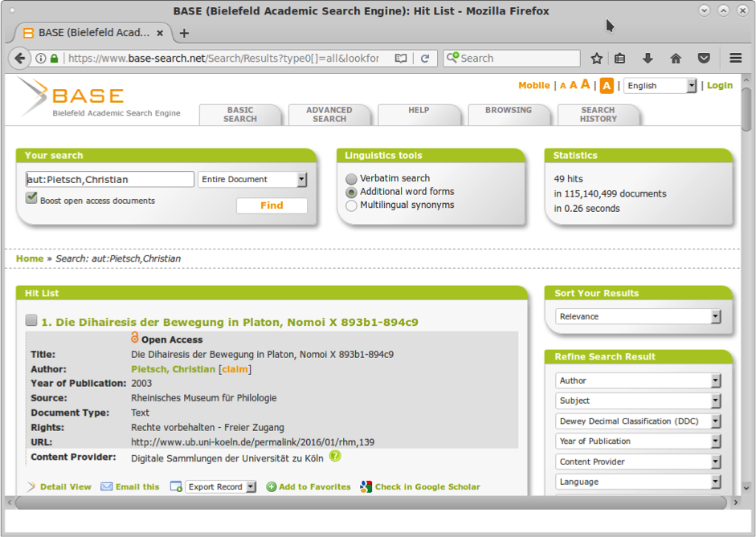Go to Firefox home page icon
Screen dimensions: 756x537
click(x=676, y=59)
